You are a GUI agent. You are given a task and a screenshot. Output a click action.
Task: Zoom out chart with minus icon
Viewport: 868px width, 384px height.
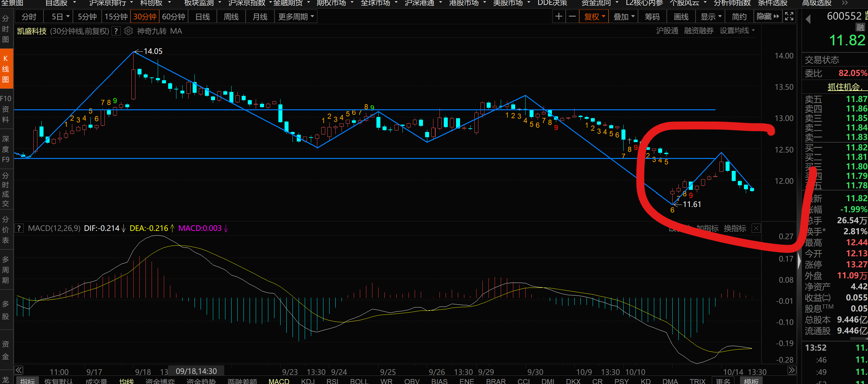pos(572,17)
